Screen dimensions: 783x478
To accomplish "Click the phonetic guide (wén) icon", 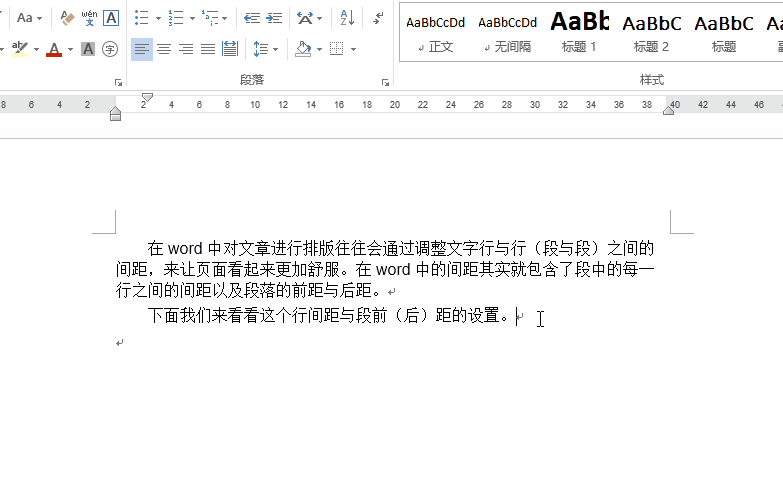I will pos(89,18).
